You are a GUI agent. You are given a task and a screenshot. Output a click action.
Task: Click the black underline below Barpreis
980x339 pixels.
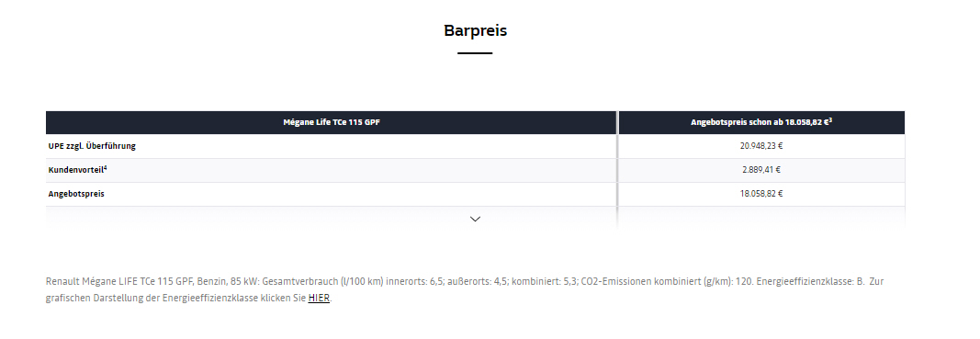click(x=475, y=53)
